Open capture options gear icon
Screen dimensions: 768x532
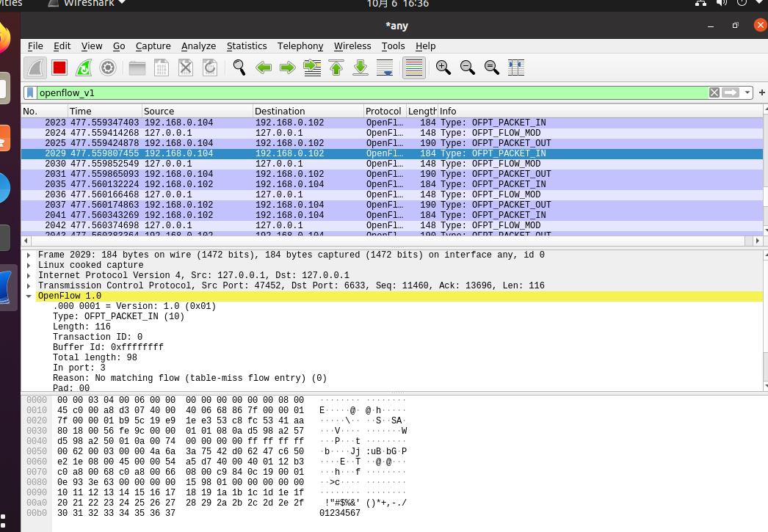pos(108,68)
